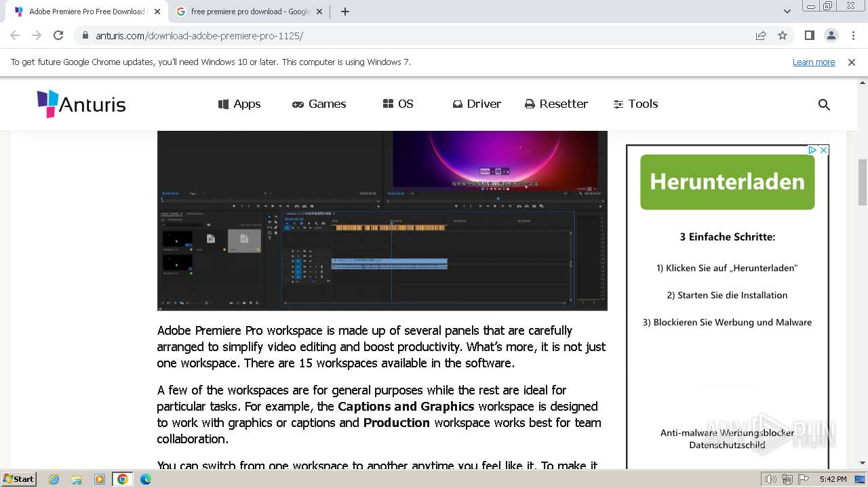Click the green Herunterladen ad button
868x488 pixels.
coord(727,182)
